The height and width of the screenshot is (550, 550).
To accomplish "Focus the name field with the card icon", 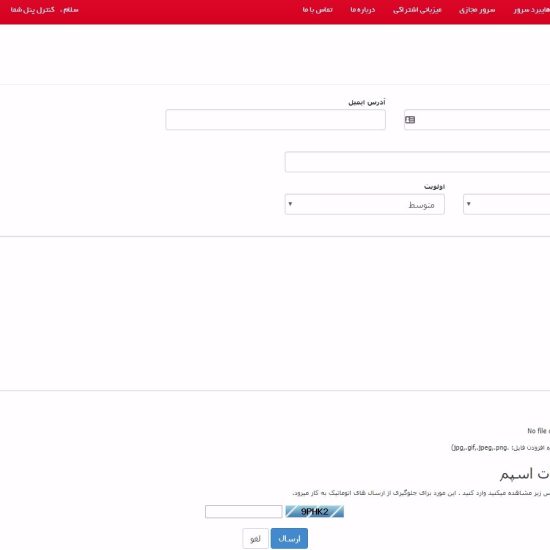I will pyautogui.click(x=477, y=120).
